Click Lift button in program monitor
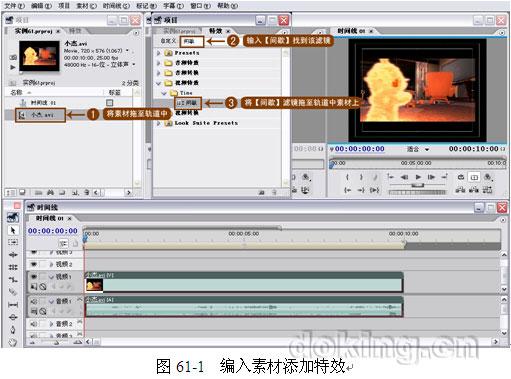The height and width of the screenshot is (379, 511). 460,190
